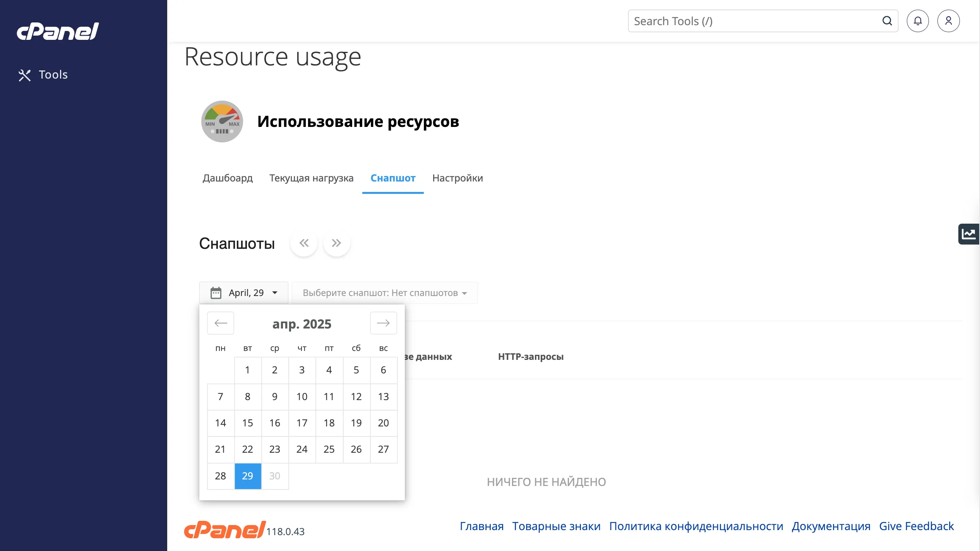Click previous month arrow in calendar

pyautogui.click(x=221, y=323)
